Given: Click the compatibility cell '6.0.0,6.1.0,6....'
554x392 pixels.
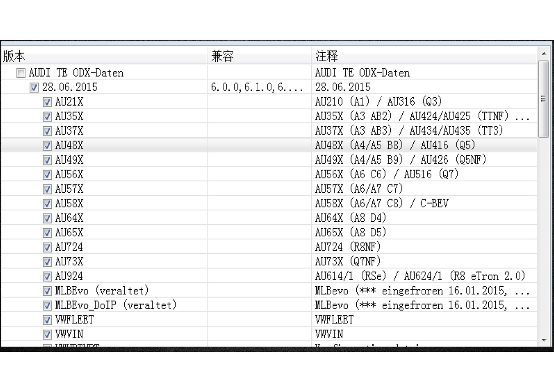Looking at the screenshot, I should (257, 87).
